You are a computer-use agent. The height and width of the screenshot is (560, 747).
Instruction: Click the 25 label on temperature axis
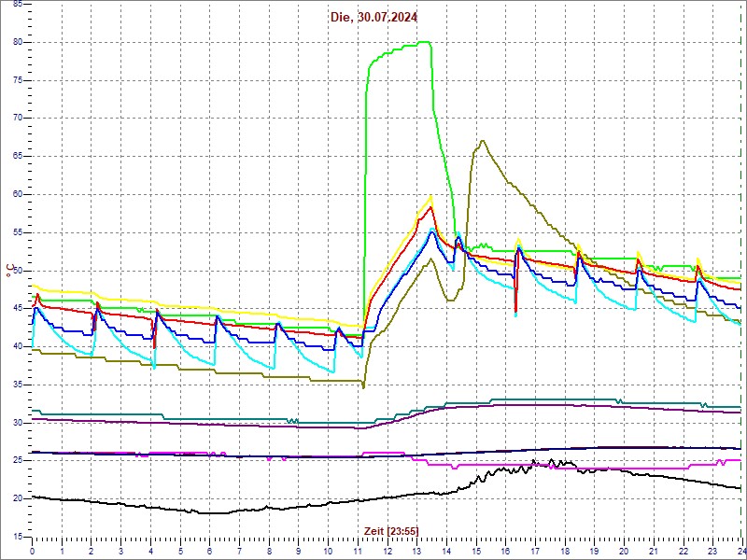click(x=17, y=461)
